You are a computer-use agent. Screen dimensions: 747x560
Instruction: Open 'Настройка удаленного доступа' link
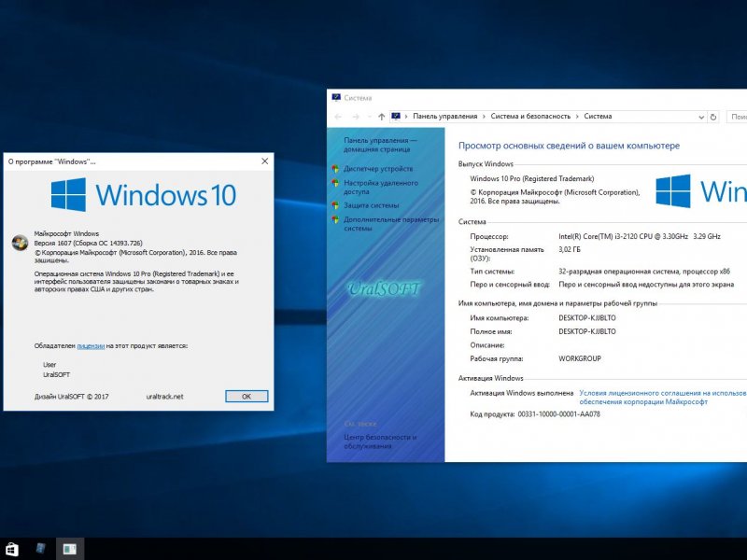[x=381, y=188]
